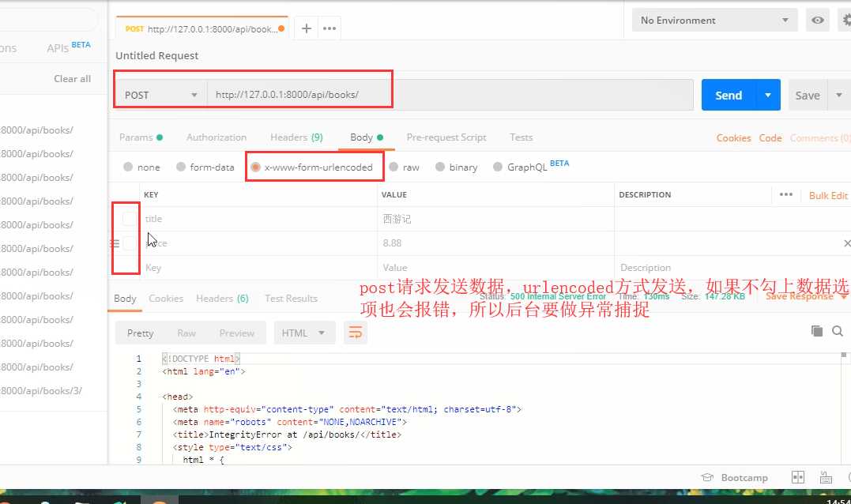Click the empty Key input field
This screenshot has width=851, height=504.
coord(258,268)
